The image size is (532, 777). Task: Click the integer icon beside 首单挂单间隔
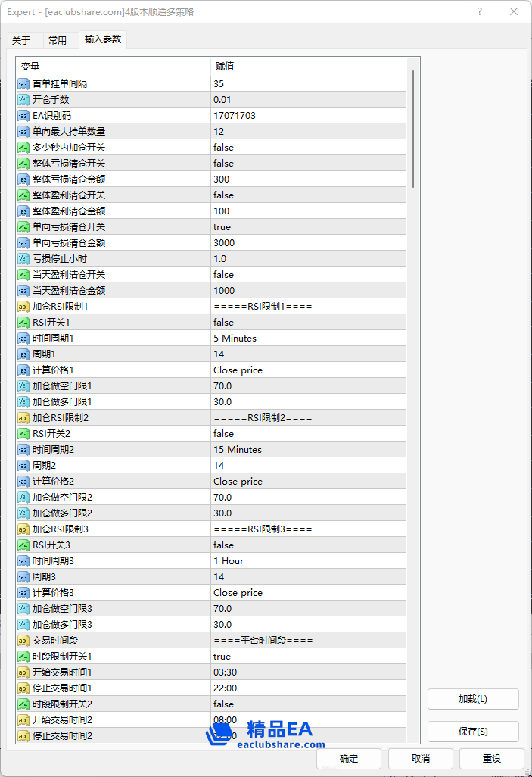pyautogui.click(x=23, y=84)
